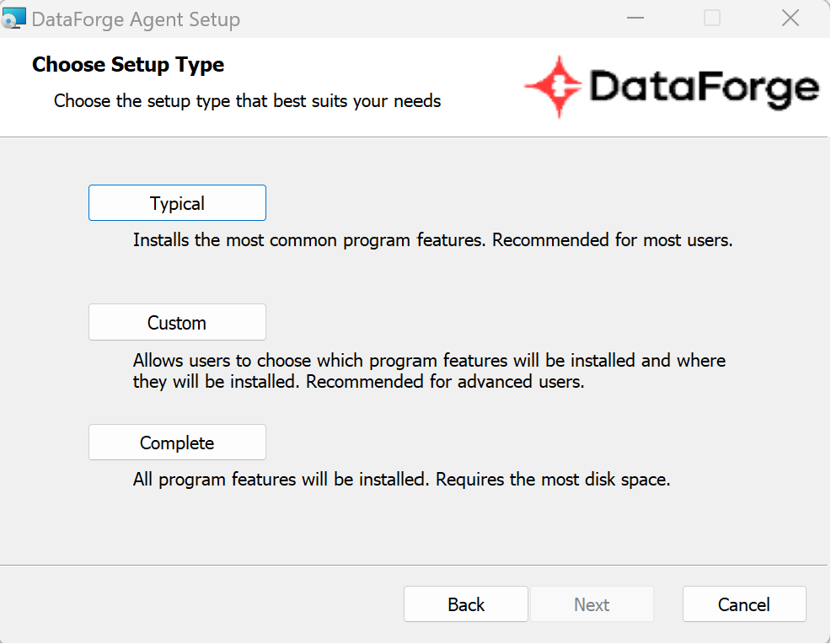This screenshot has height=644, width=831.
Task: Pick the Complete installation button
Action: pyautogui.click(x=177, y=443)
